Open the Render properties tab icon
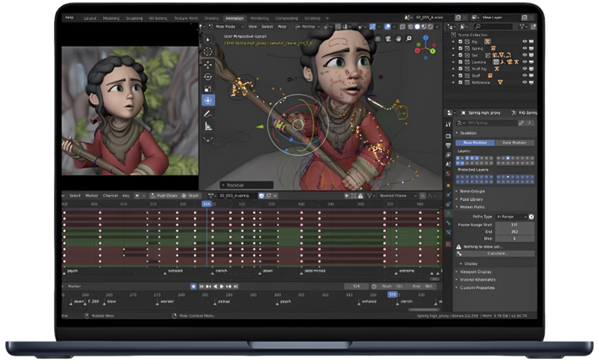Viewport: 599px width, 364px height. (x=448, y=136)
